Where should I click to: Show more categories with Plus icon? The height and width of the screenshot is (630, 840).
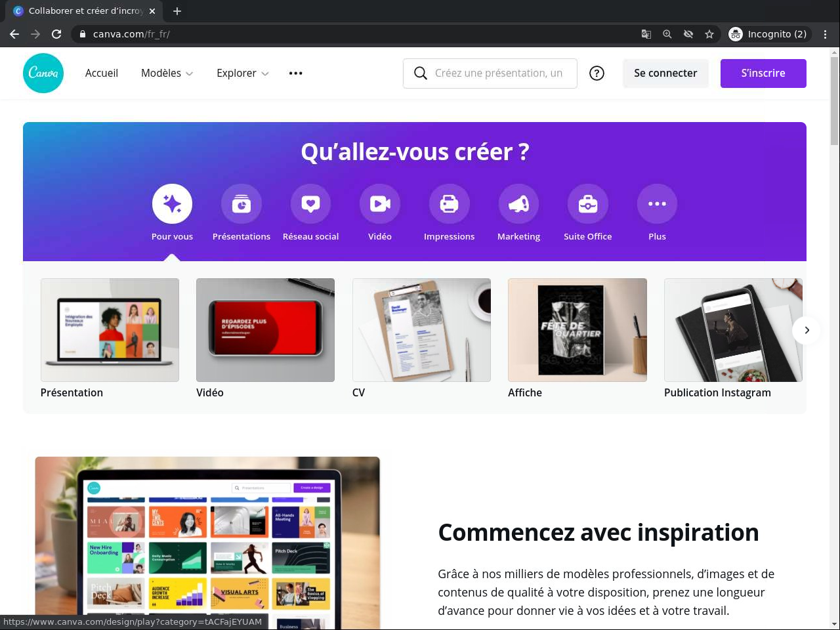[657, 204]
